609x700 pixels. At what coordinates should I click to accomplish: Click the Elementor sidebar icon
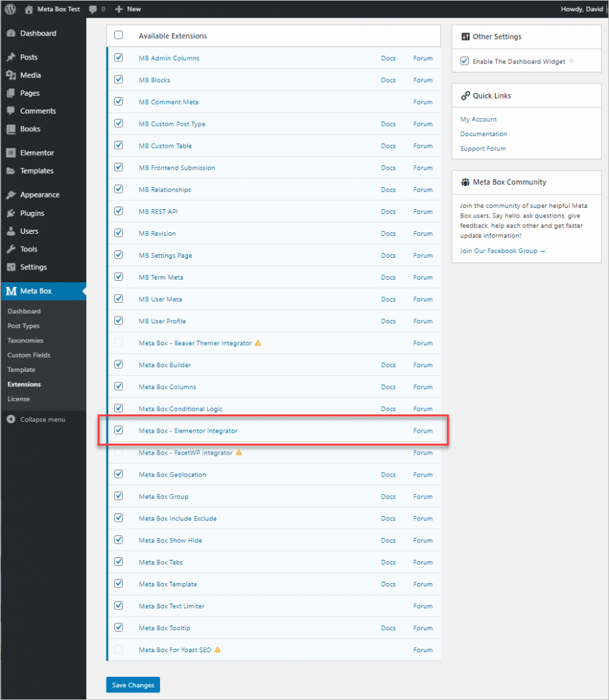(10, 153)
